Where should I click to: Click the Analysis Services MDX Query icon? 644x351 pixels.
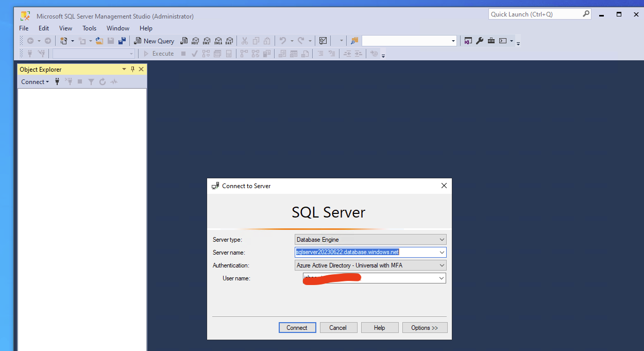click(195, 41)
